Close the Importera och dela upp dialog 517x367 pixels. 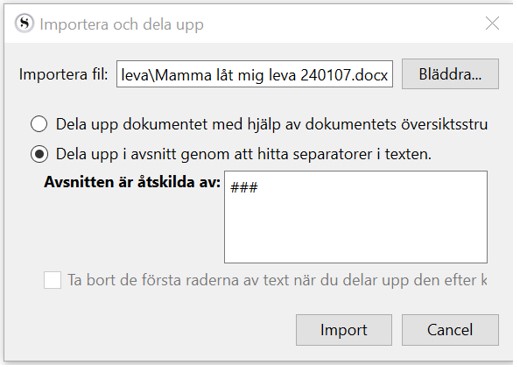pos(492,23)
